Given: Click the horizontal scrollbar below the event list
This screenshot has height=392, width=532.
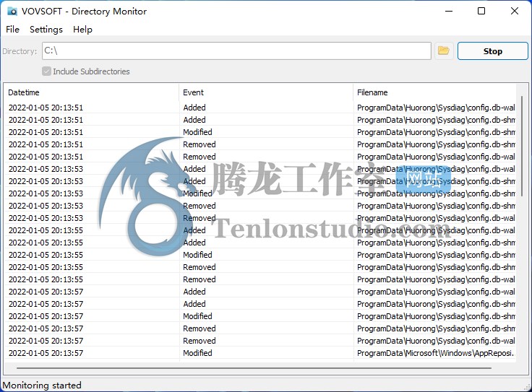Looking at the screenshot, I should tap(254, 367).
